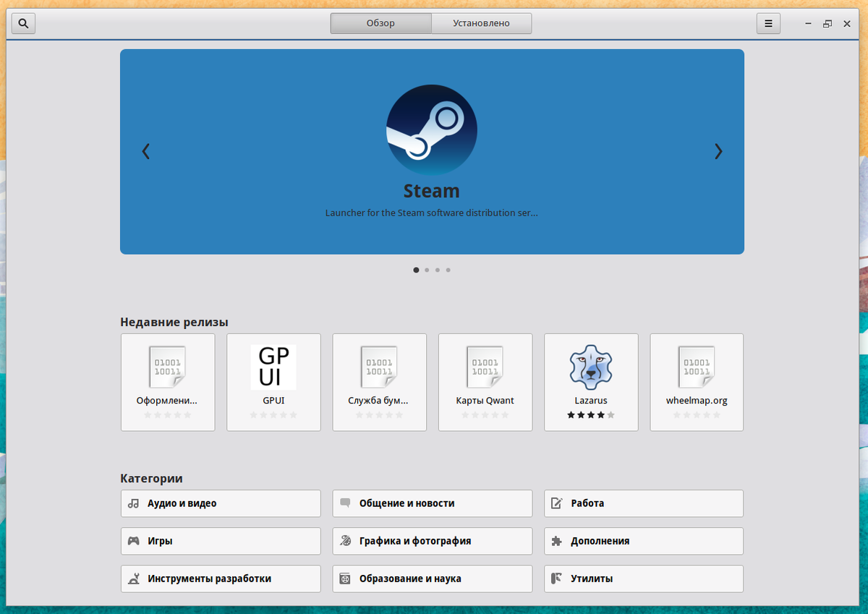Screen dimensions: 868x614
Task: Open the Инструменты разработки category
Action: (x=221, y=579)
